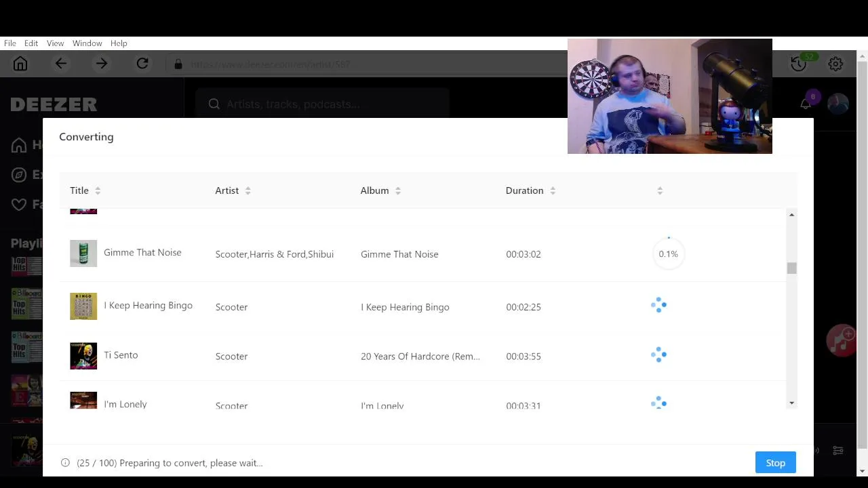Click the Explore compass icon in the sidebar
The width and height of the screenshot is (868, 488).
coord(19,175)
